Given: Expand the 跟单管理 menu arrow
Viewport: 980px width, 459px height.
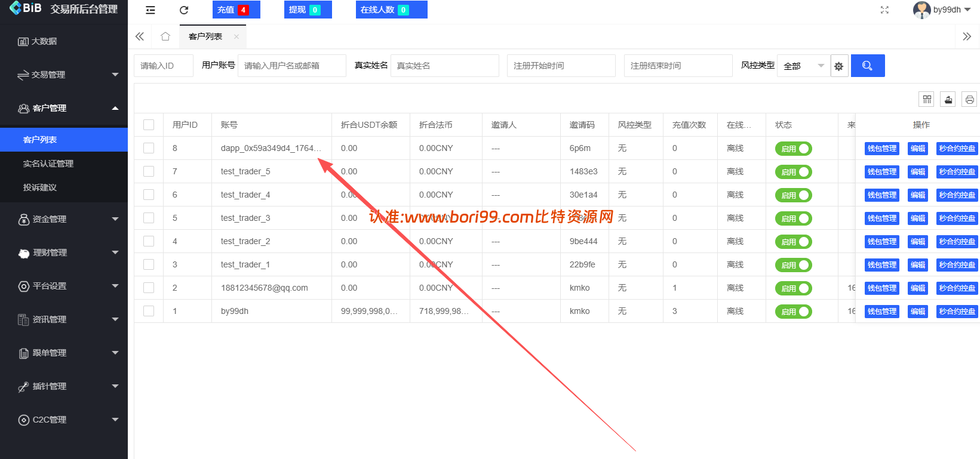Looking at the screenshot, I should coord(115,353).
